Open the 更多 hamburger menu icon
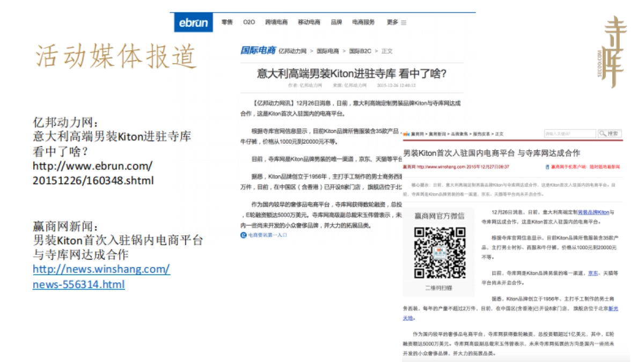The width and height of the screenshot is (644, 362). (x=404, y=23)
